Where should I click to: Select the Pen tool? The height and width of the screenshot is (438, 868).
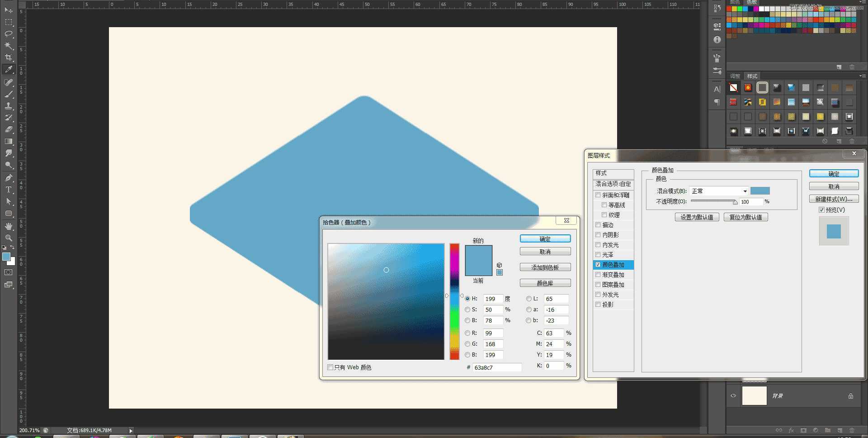(8, 177)
